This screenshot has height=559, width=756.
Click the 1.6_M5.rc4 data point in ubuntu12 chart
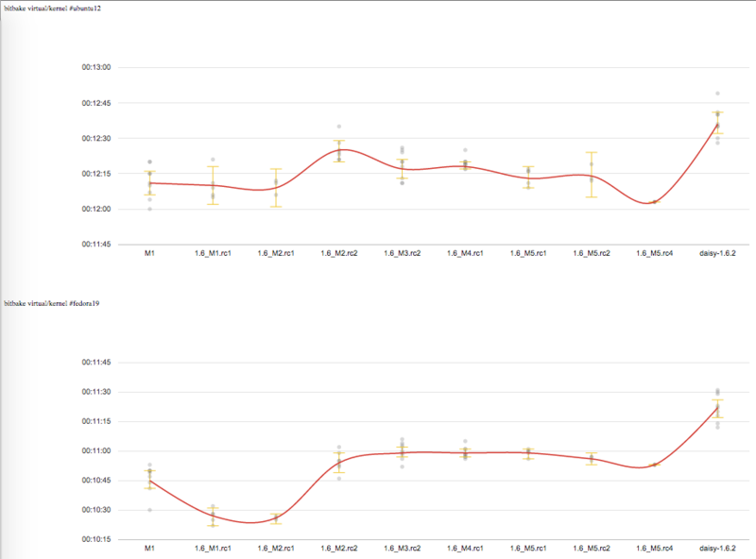654,202
